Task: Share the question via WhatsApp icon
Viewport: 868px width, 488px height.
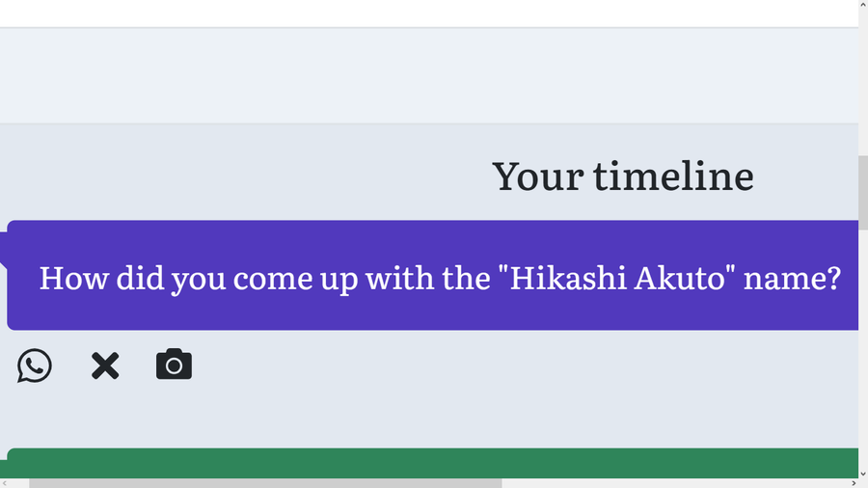Action: 35,366
